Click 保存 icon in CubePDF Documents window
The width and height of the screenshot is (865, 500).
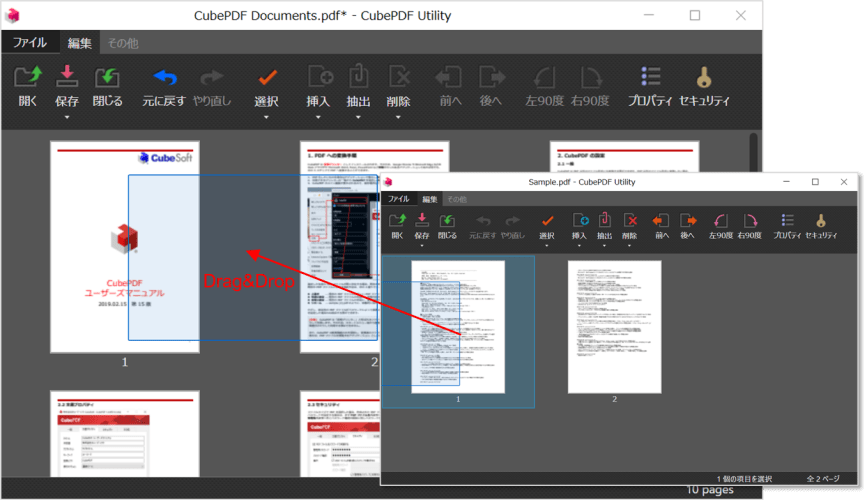click(x=67, y=77)
